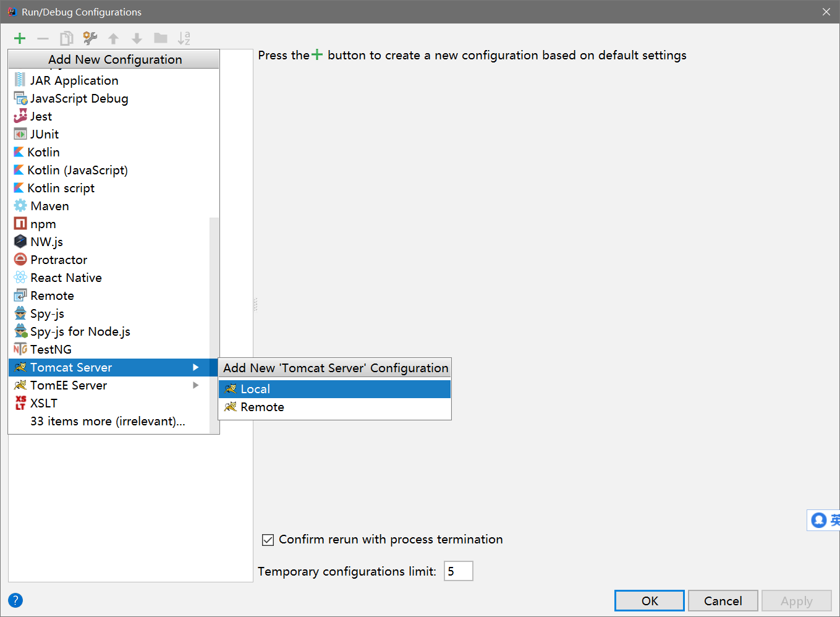Select Protractor configuration entry
This screenshot has width=840, height=617.
click(x=109, y=260)
